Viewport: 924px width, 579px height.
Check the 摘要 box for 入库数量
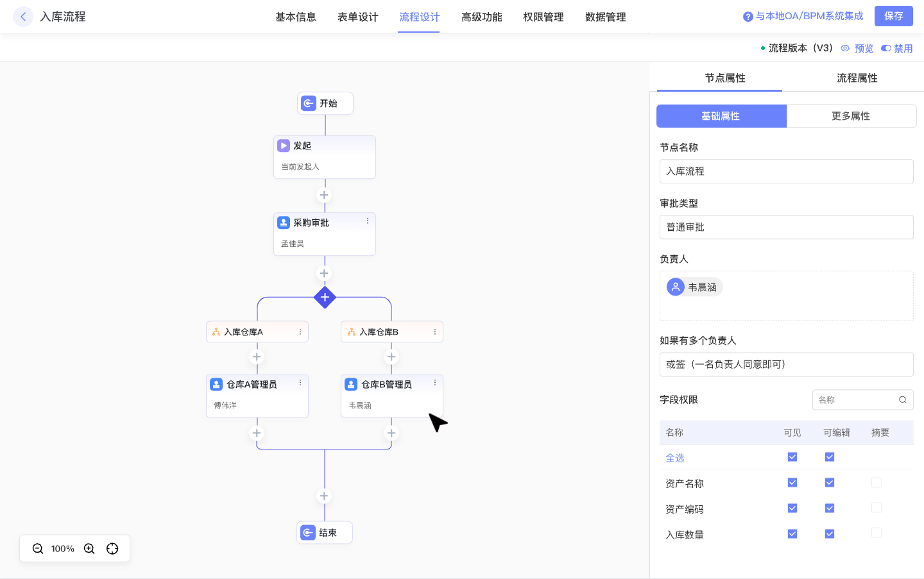click(877, 533)
